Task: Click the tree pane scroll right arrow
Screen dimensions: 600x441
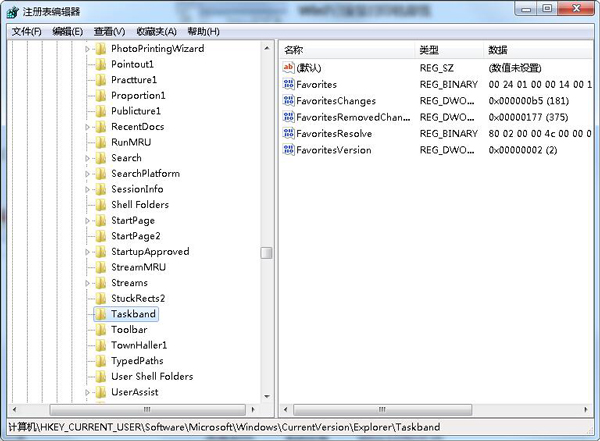Action: [253, 410]
